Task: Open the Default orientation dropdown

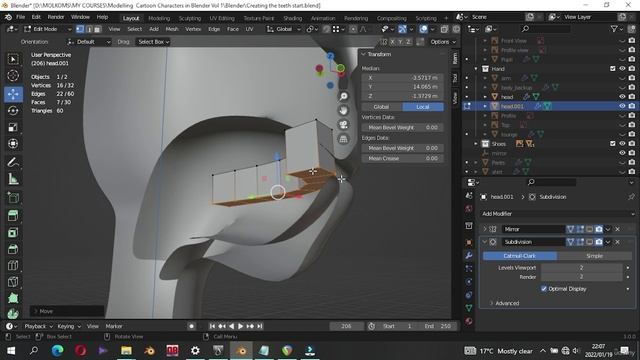Action: click(x=89, y=42)
